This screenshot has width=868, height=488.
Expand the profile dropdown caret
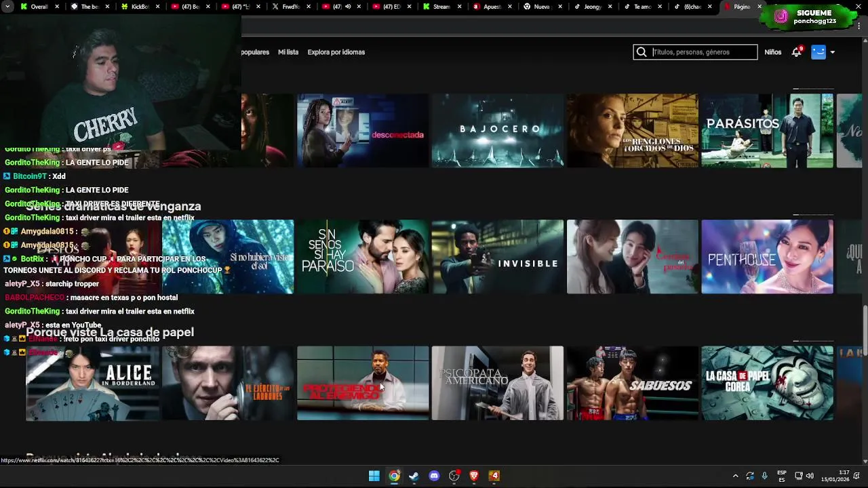tap(832, 52)
